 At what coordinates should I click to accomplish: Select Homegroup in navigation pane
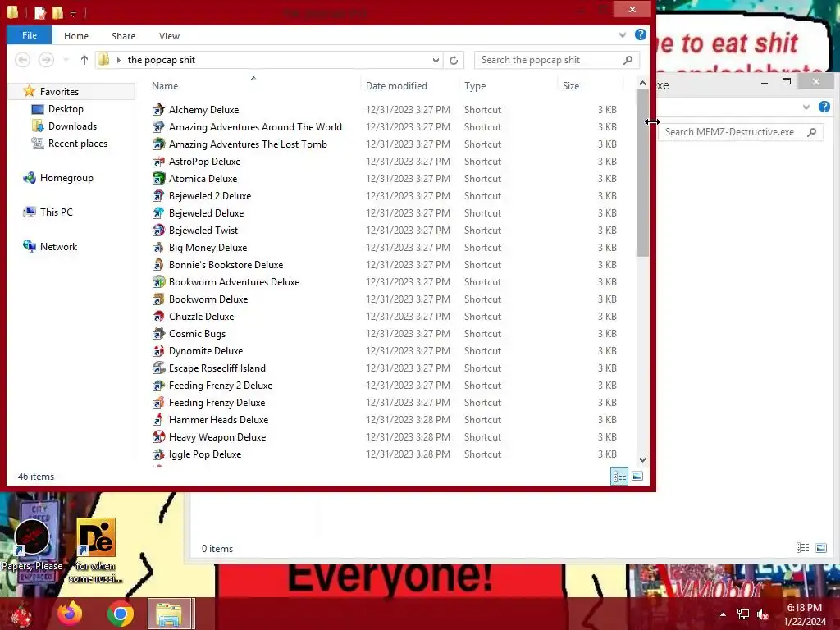tap(66, 178)
